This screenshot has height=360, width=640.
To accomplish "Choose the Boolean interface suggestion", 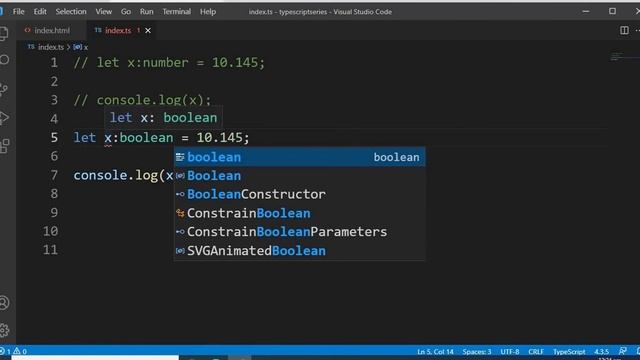I will 300,176.
